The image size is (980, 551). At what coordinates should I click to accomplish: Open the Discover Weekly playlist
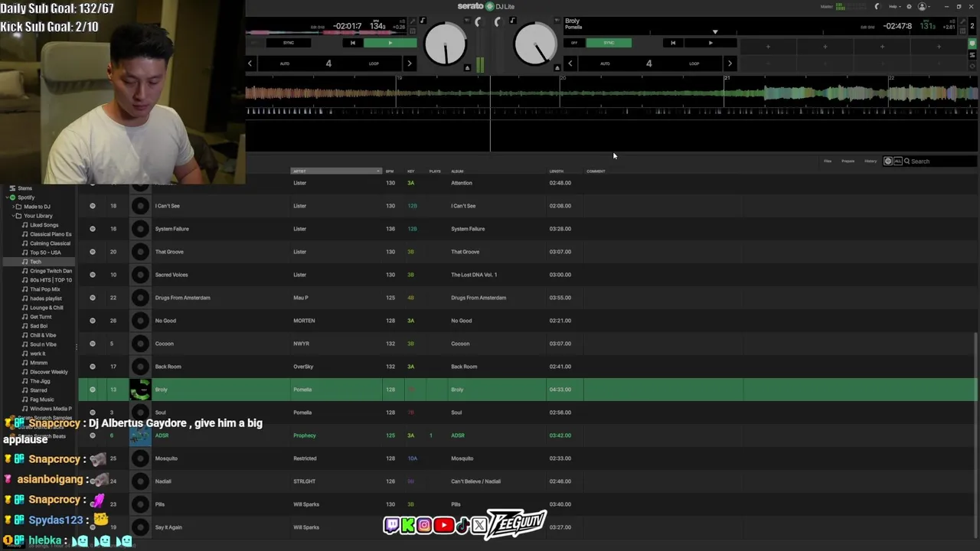tap(48, 372)
